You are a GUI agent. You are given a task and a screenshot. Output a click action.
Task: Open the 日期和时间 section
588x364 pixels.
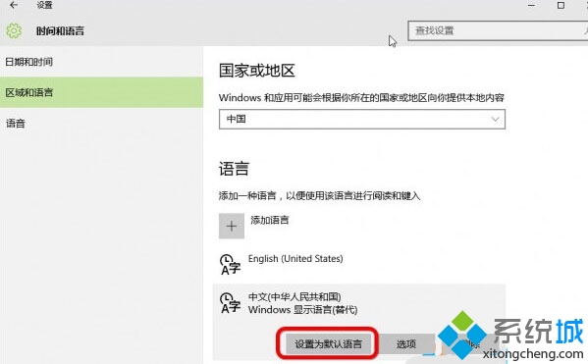click(x=102, y=62)
